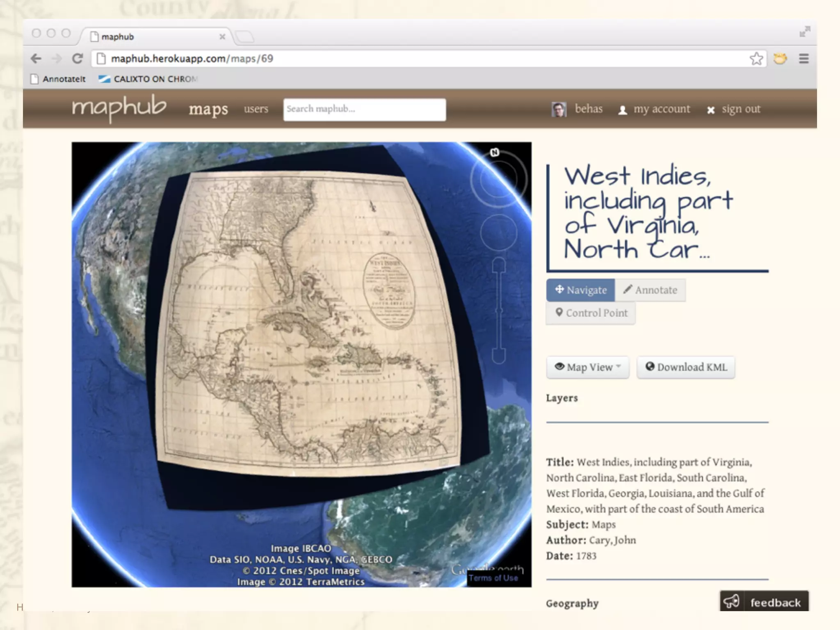Click the Google Earth pan joystick circle
This screenshot has height=630, width=840.
coord(499,232)
